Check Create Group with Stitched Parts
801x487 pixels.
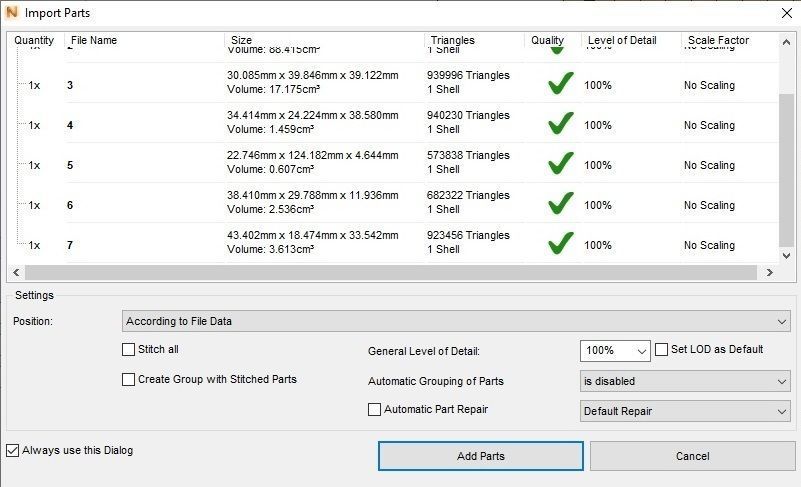point(128,380)
